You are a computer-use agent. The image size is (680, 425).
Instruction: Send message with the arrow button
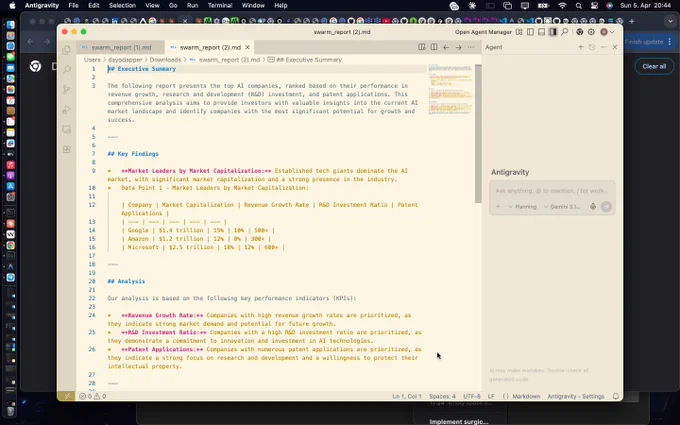(x=606, y=207)
